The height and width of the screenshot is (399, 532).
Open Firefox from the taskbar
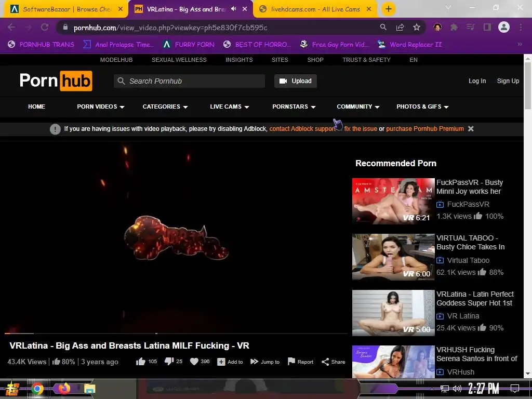(64, 388)
